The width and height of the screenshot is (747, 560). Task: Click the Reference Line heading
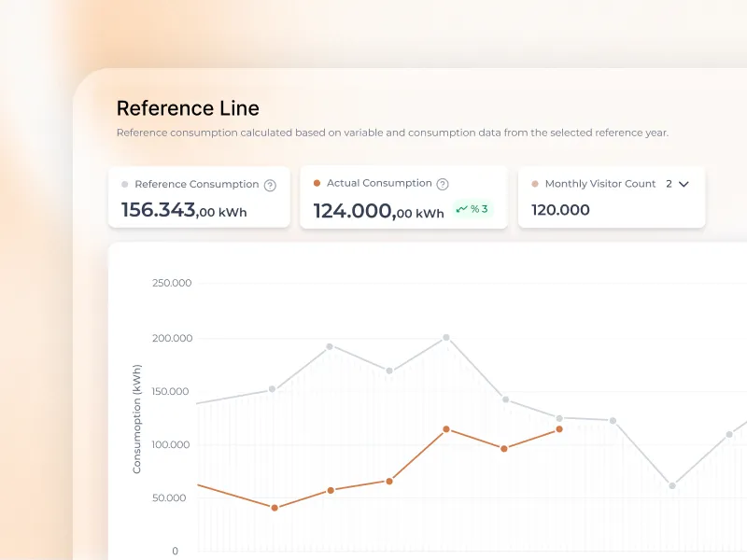188,108
